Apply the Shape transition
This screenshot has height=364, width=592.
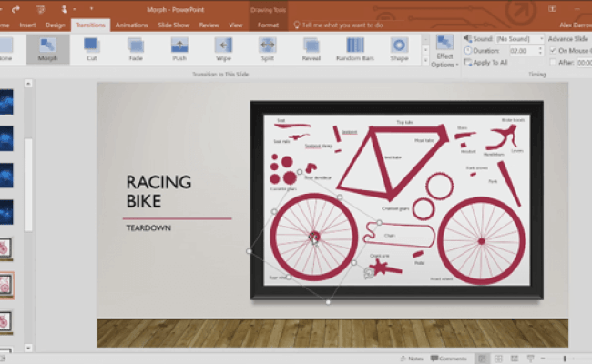pos(399,49)
